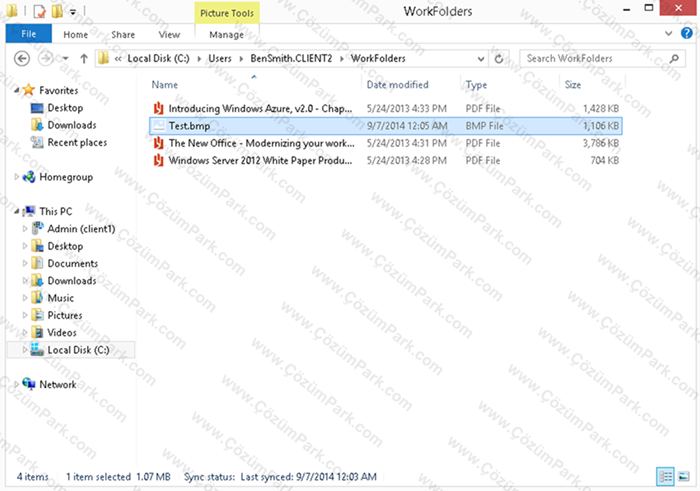Go up one folder level
This screenshot has width=700, height=491.
click(x=84, y=58)
